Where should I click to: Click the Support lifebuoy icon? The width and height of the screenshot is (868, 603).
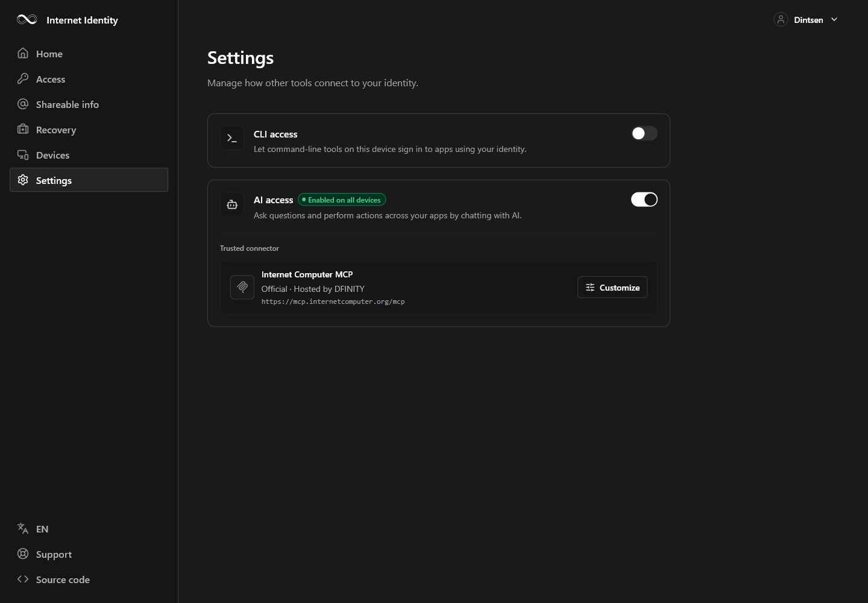point(23,554)
